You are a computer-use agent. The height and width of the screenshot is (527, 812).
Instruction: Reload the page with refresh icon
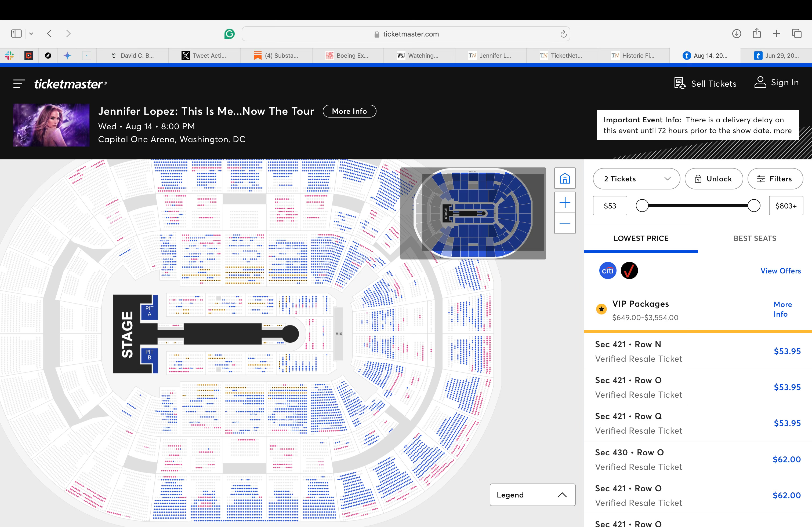click(563, 34)
